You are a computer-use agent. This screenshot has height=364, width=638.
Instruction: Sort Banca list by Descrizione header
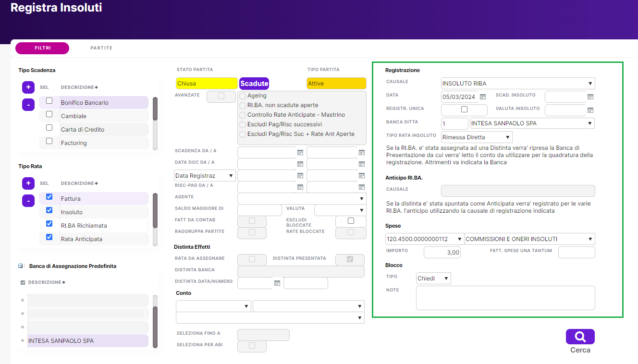[47, 282]
